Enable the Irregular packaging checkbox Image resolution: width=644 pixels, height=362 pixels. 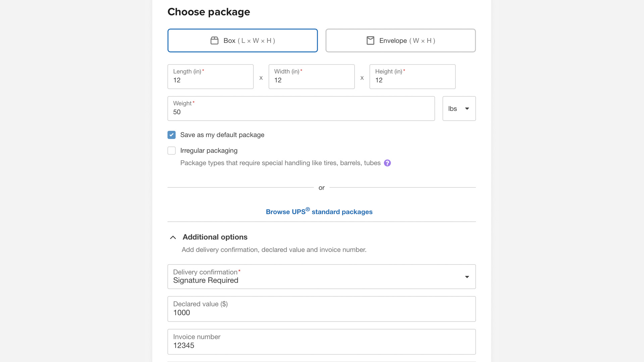point(172,150)
